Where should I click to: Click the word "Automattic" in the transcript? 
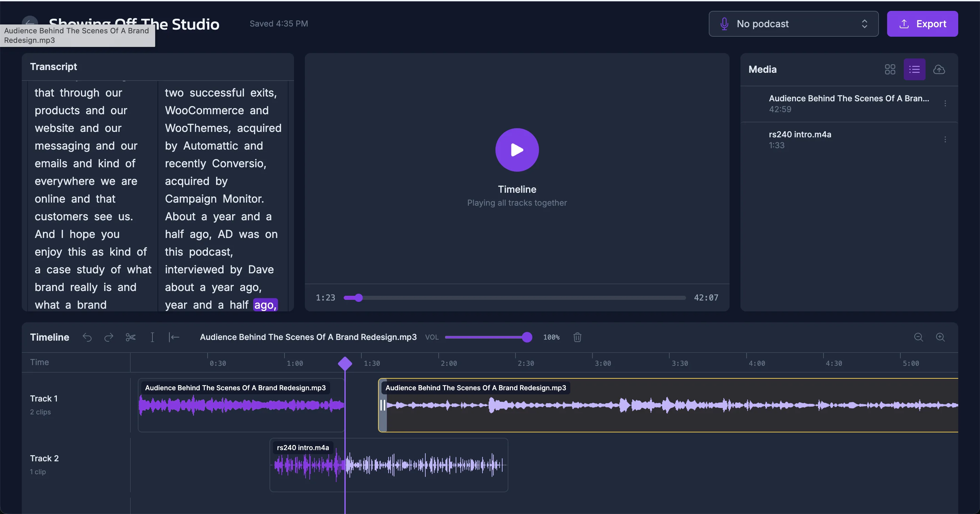point(210,145)
